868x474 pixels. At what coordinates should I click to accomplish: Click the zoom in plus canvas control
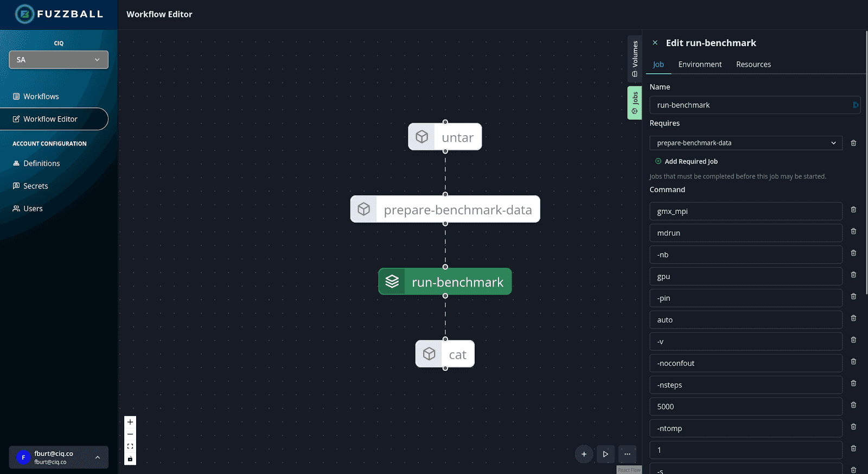[130, 422]
